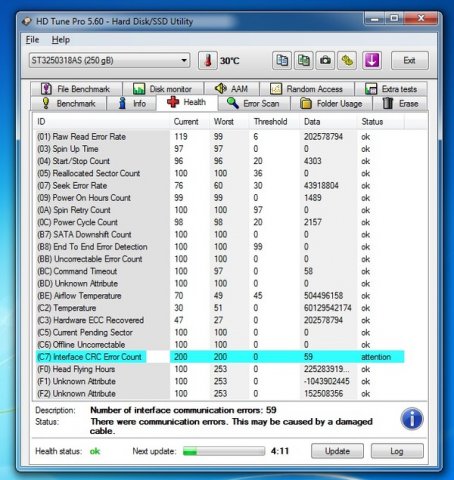The width and height of the screenshot is (454, 480).
Task: Click the camera screenshot icon
Action: (325, 61)
